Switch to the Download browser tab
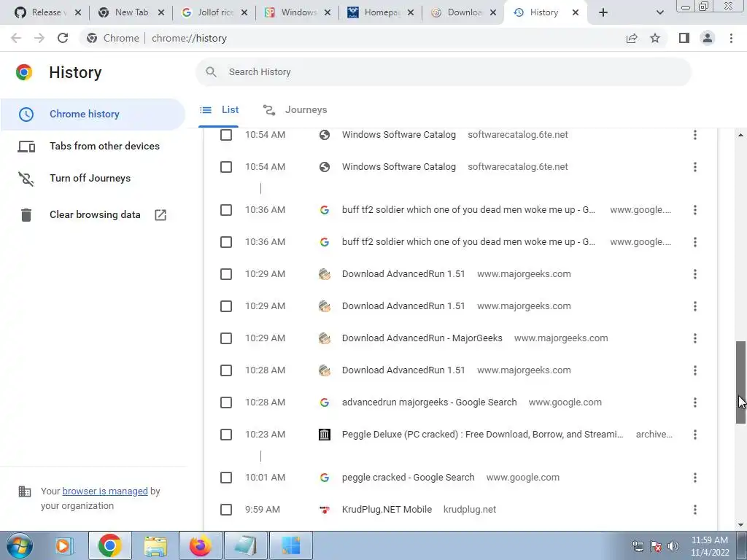Viewport: 747px width, 560px height. tap(464, 12)
